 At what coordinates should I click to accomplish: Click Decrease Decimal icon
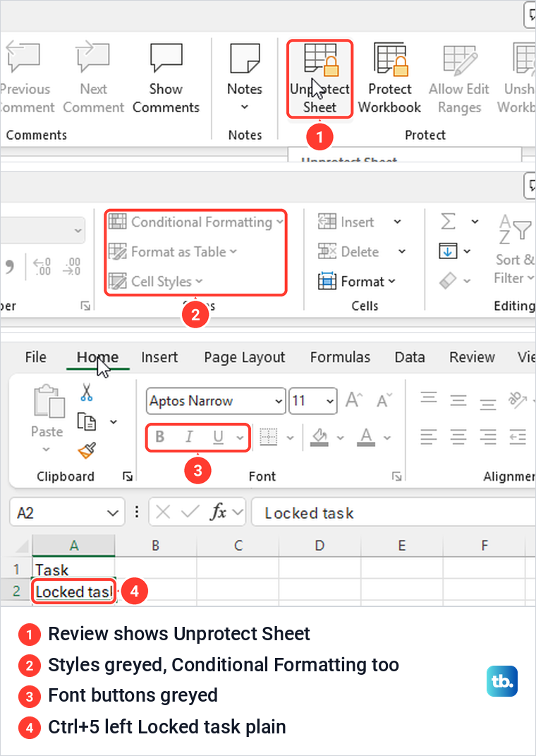pos(72,266)
